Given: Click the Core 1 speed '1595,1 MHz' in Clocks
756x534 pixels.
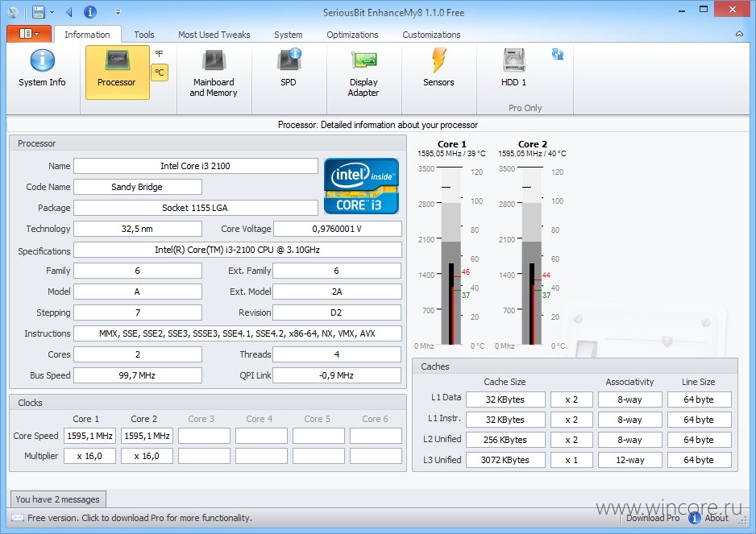Looking at the screenshot, I should click(89, 436).
